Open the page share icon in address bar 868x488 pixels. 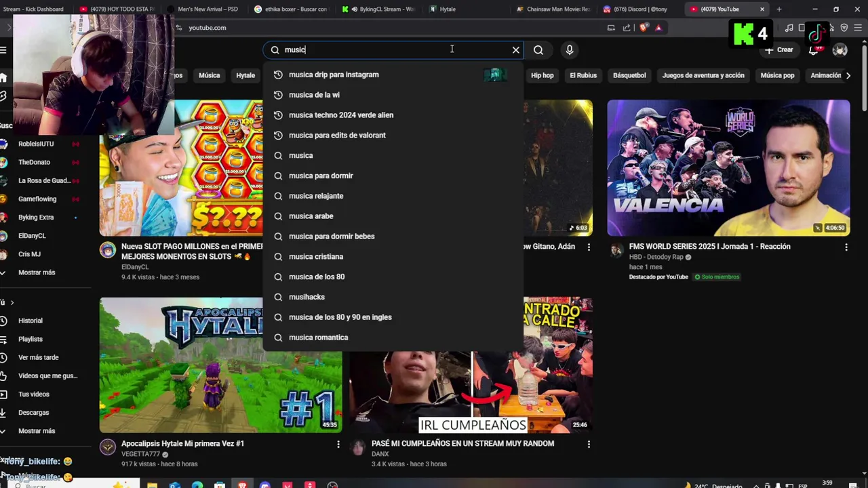click(x=627, y=28)
